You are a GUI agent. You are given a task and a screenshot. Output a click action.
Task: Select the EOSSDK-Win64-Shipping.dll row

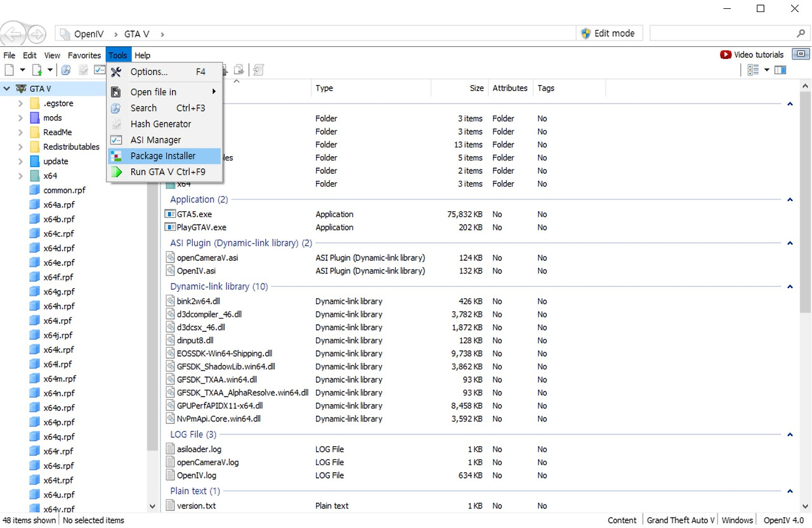(x=473, y=353)
